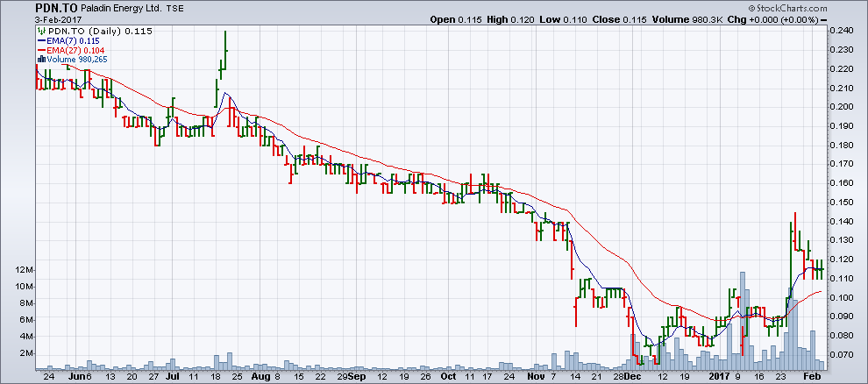Screen dimensions: 868x384
Task: Click the 0.070 price axis label
Action: (x=843, y=355)
